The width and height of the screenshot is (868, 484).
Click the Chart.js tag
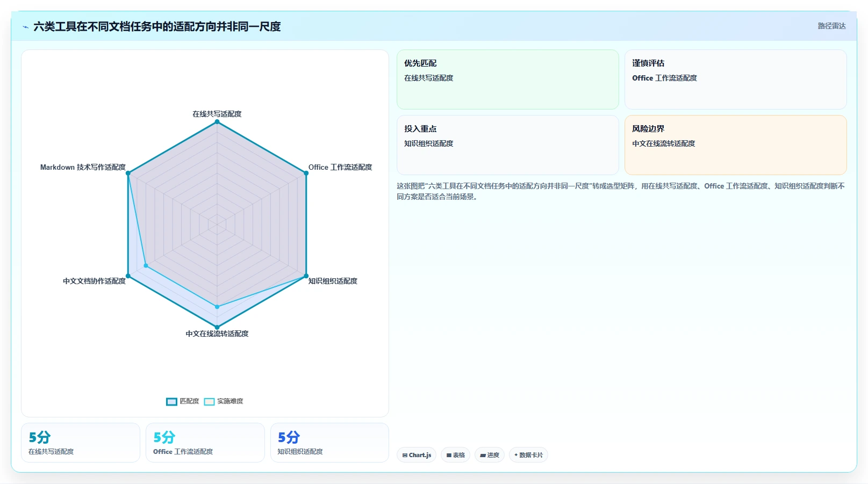point(417,455)
